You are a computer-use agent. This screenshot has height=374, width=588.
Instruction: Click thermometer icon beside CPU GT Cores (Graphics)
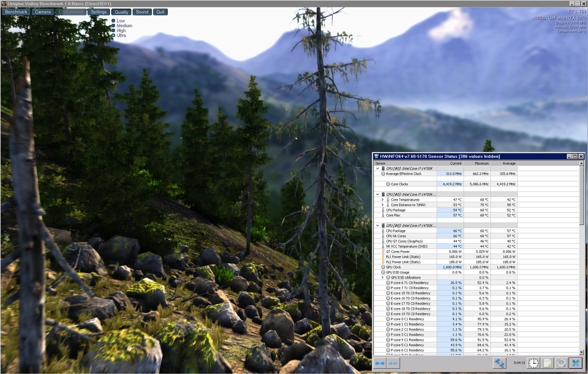383,241
